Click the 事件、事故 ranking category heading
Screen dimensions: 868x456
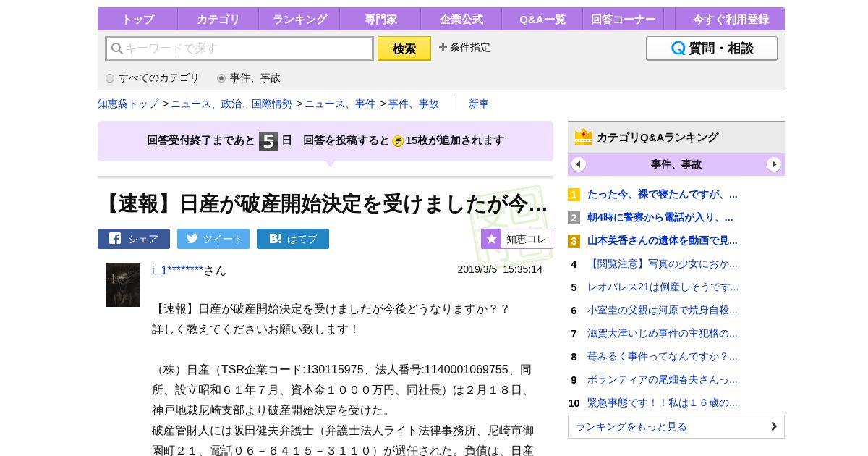coord(676,164)
